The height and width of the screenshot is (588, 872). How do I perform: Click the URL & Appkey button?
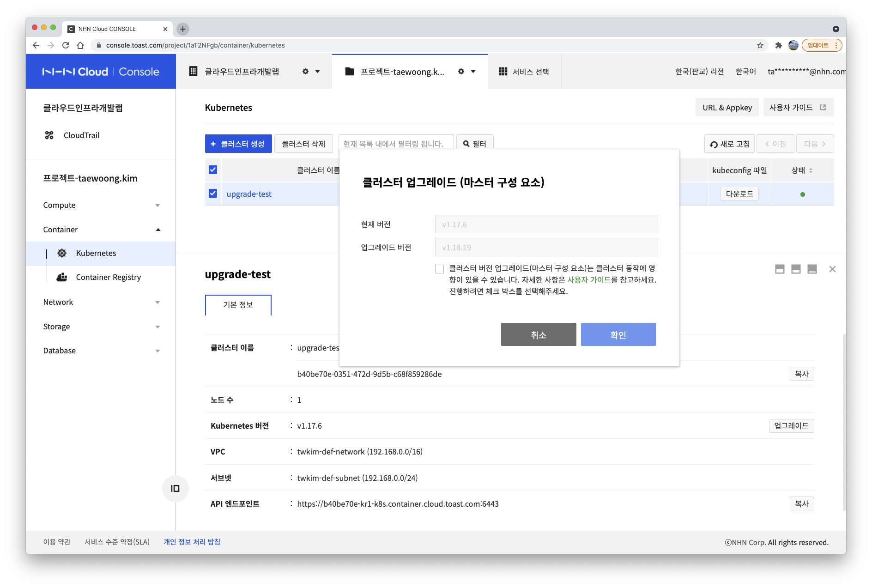727,108
